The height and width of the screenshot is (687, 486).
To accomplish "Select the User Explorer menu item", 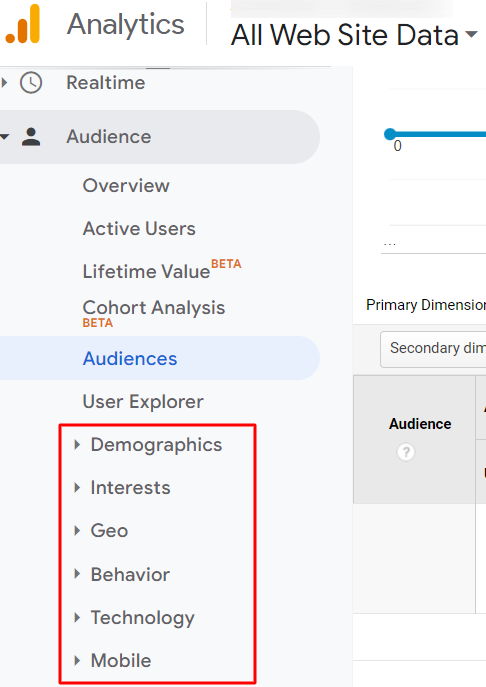I will coord(143,401).
